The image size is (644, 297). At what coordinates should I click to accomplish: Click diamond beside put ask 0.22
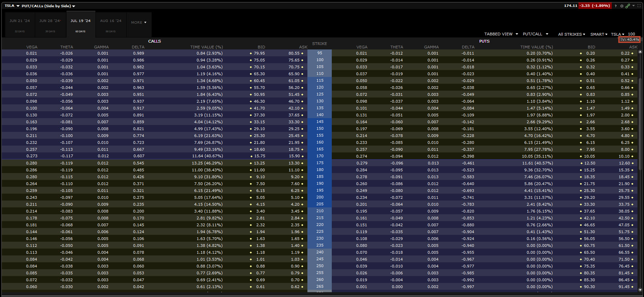(632, 54)
